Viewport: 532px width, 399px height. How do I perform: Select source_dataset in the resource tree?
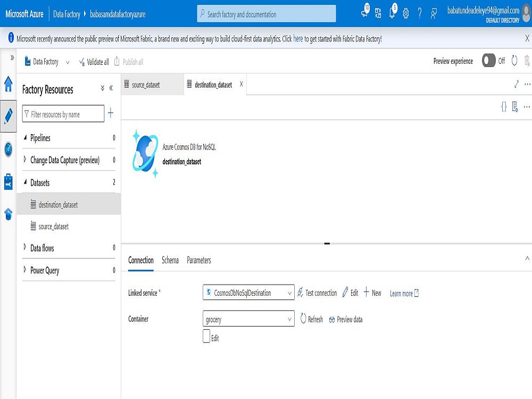(x=69, y=226)
